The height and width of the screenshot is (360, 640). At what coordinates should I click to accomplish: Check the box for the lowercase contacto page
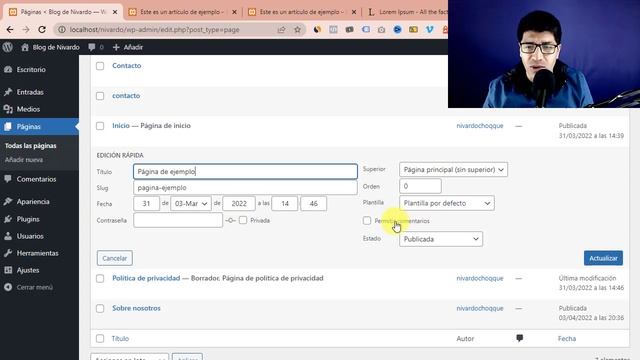click(x=100, y=96)
